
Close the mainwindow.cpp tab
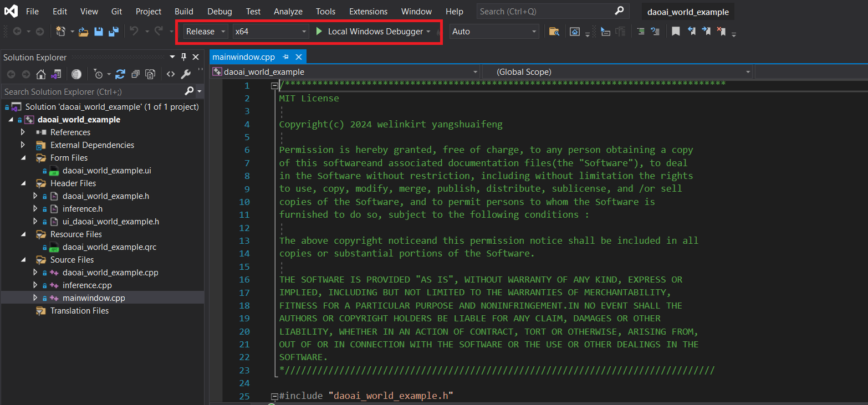(298, 57)
